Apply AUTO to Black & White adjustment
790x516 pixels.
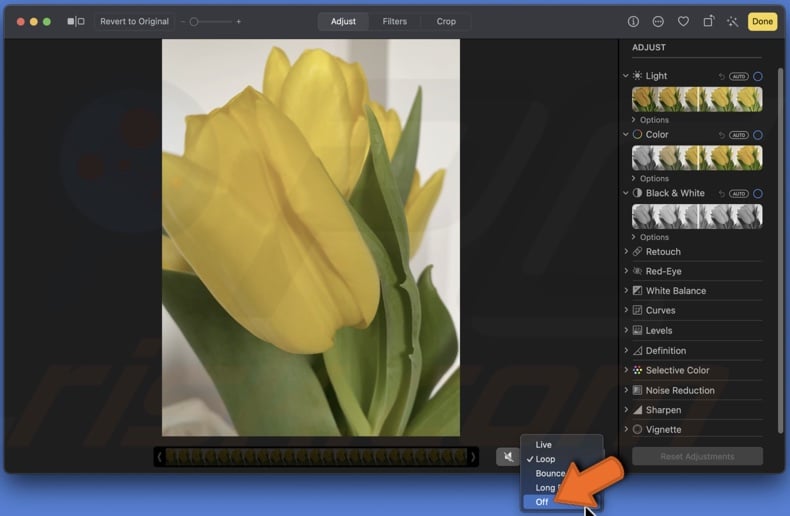[739, 194]
